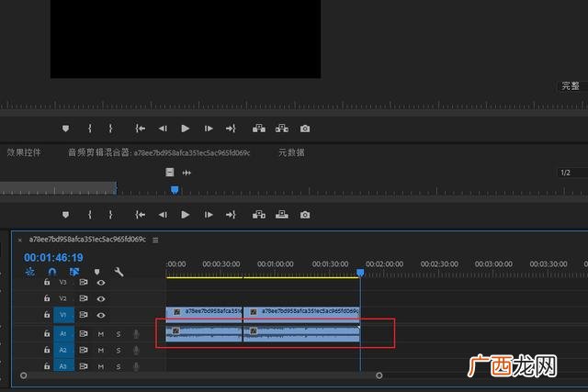Export frame camera icon in the 完整 monitor

pos(305,129)
